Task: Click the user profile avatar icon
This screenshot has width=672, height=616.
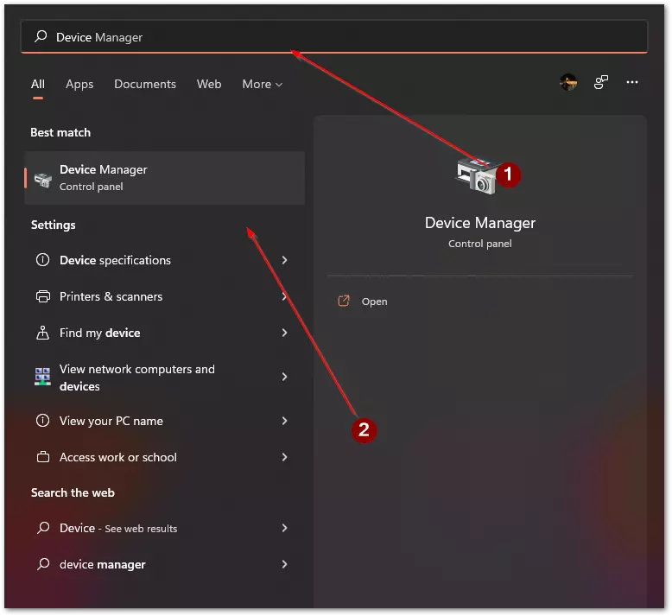Action: [568, 82]
